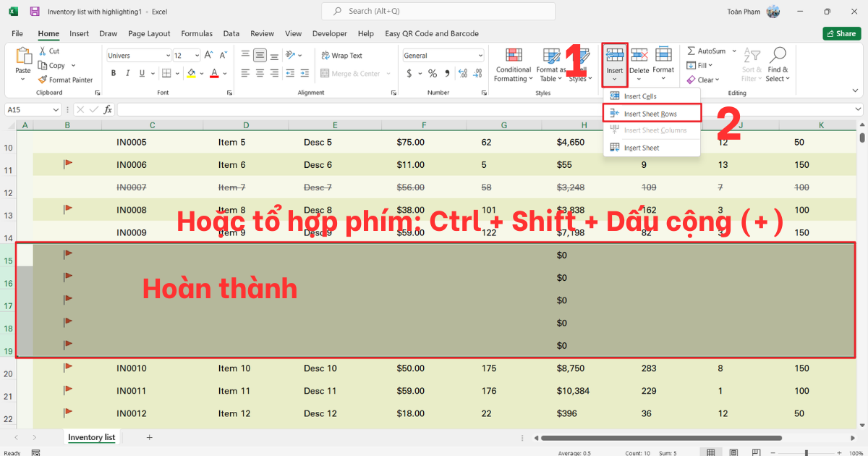The height and width of the screenshot is (456, 868).
Task: Apply accounting dollar number format
Action: [x=409, y=73]
